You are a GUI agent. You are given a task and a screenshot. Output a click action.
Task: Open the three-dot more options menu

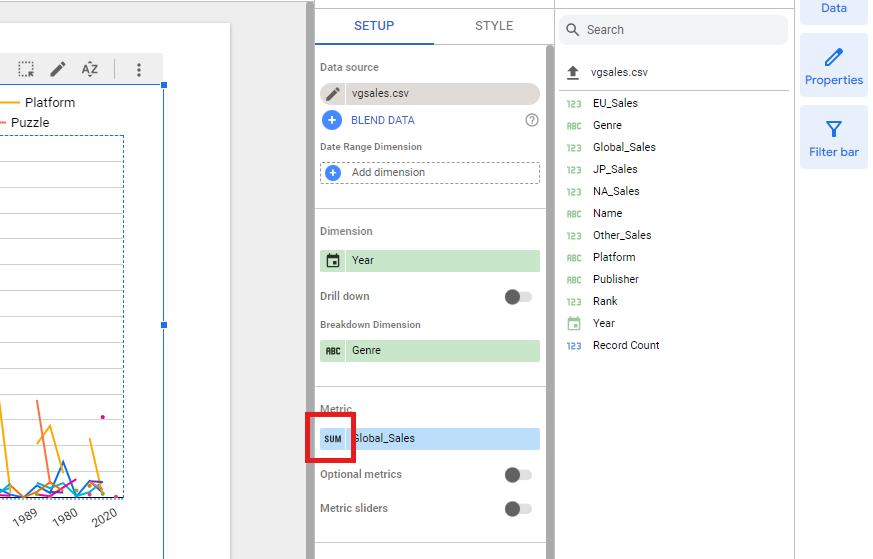pos(139,69)
